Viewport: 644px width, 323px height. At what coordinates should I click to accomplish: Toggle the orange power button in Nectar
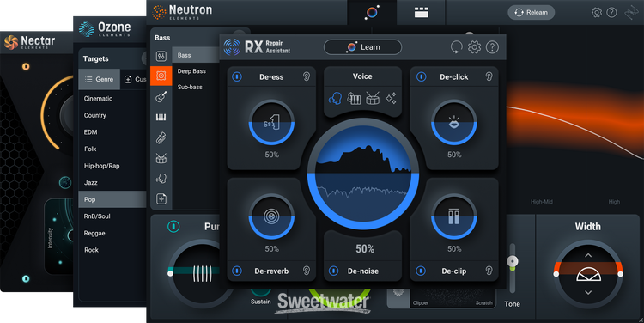tap(26, 66)
